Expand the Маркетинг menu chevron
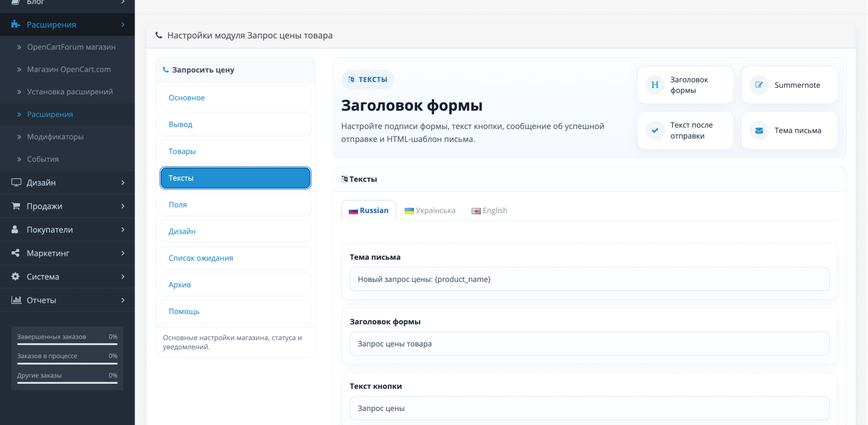868x425 pixels. pyautogui.click(x=123, y=253)
